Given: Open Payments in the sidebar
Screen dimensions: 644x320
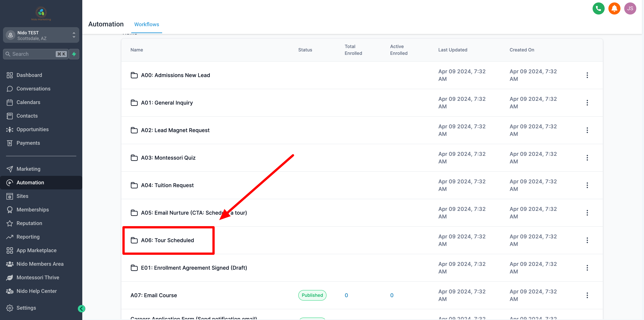Looking at the screenshot, I should pyautogui.click(x=41, y=143).
